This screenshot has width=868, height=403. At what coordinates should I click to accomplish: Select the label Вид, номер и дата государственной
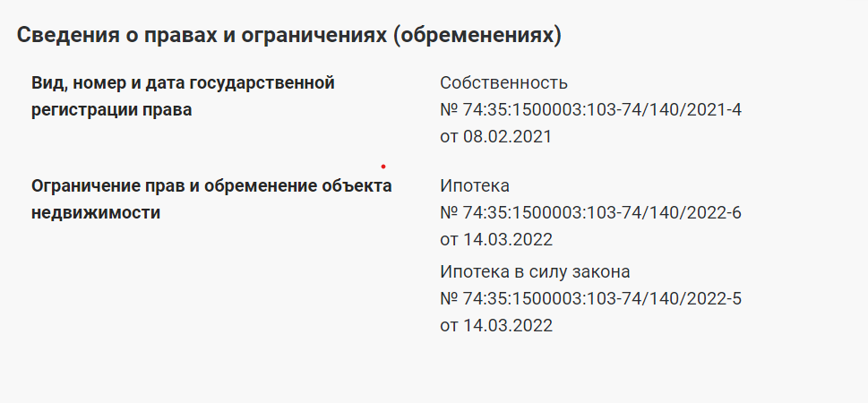(184, 83)
